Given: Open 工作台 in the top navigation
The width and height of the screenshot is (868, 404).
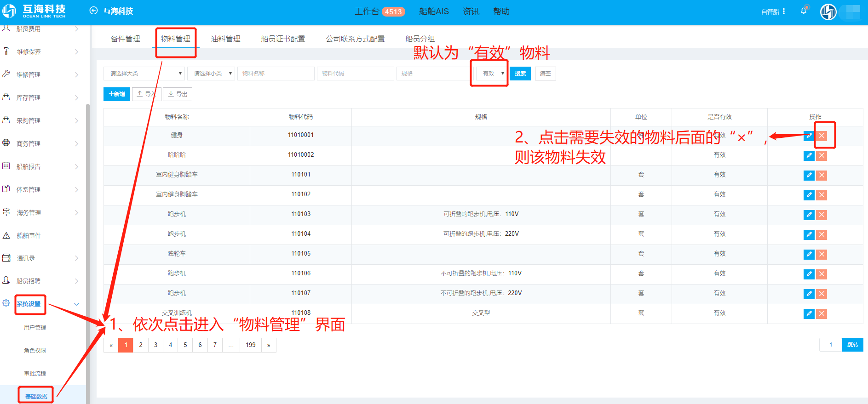Looking at the screenshot, I should [x=367, y=11].
